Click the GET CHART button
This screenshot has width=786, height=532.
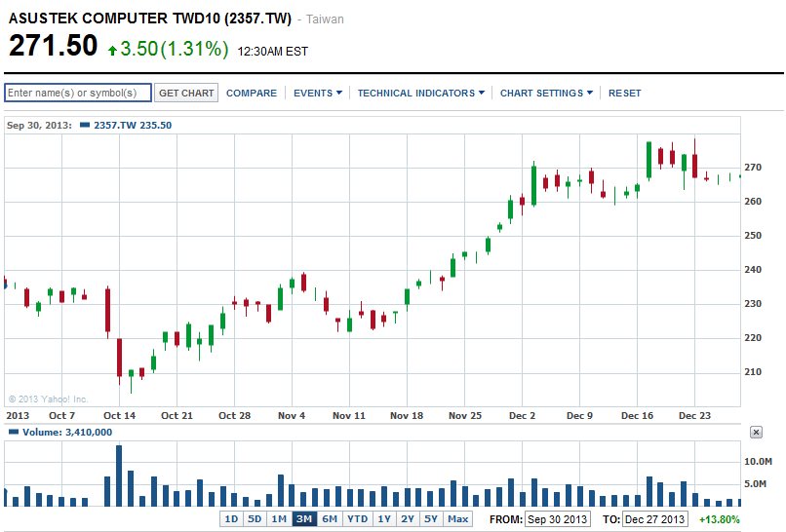pos(186,93)
